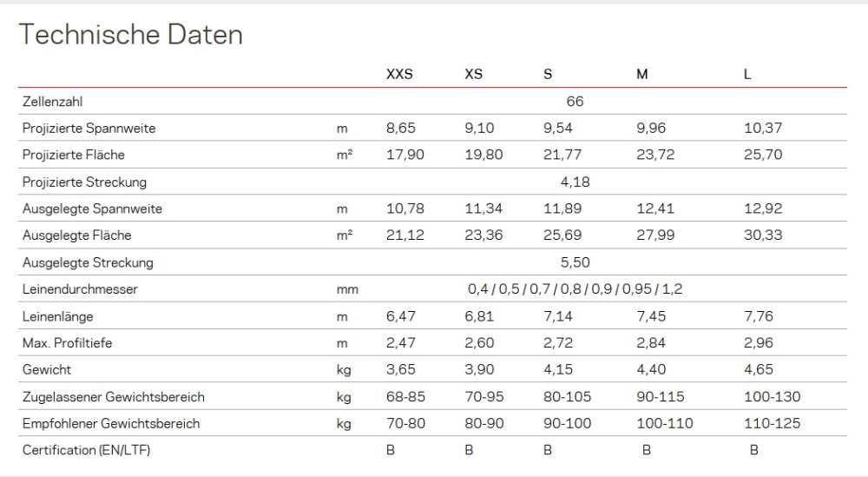Click the Projizierte Spannweite label
Screen dimensions: 868x477
tap(89, 128)
